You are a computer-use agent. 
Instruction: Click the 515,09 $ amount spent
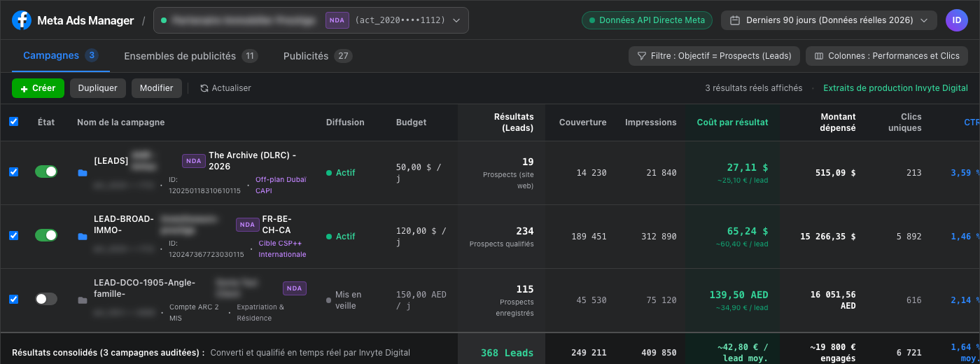836,173
